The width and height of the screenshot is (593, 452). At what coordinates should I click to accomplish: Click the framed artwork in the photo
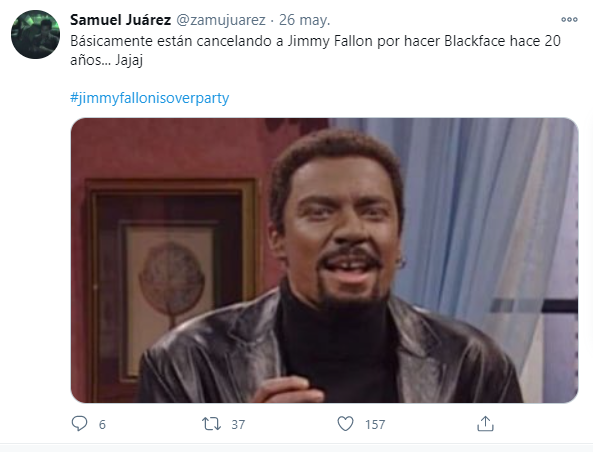pos(170,282)
